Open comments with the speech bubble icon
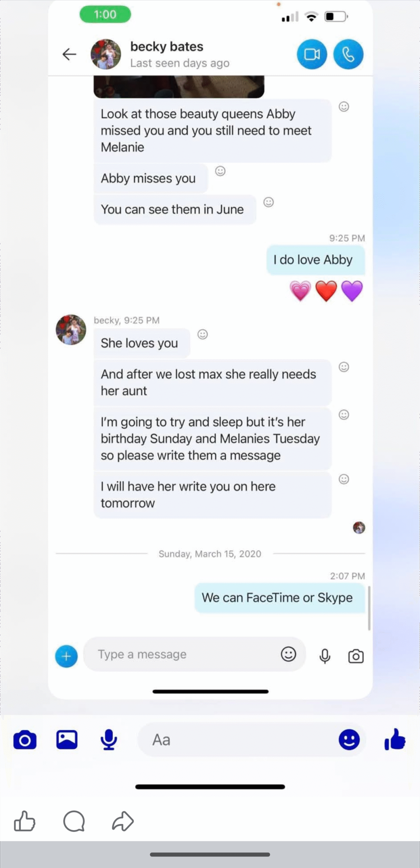 [x=74, y=821]
